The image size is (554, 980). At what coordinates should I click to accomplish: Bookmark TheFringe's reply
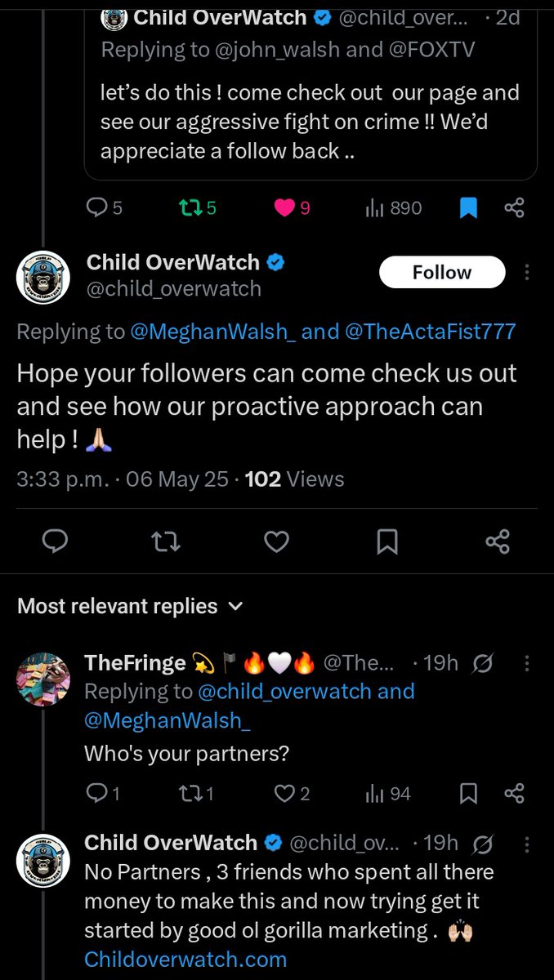click(469, 793)
